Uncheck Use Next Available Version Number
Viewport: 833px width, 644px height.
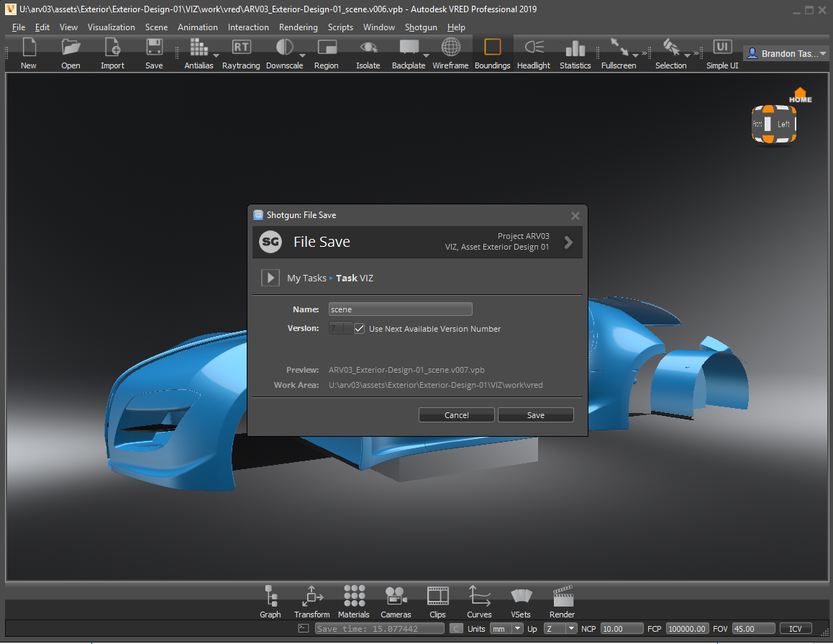359,328
